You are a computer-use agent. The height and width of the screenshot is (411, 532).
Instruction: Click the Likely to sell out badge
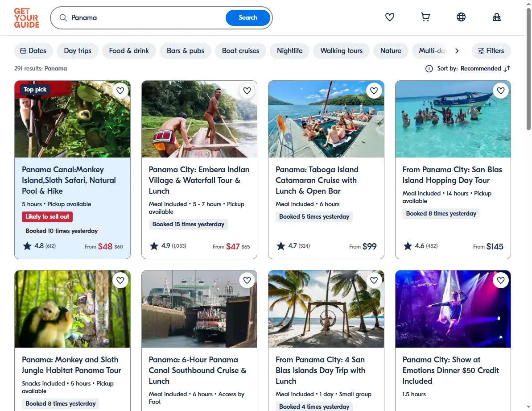click(x=47, y=217)
